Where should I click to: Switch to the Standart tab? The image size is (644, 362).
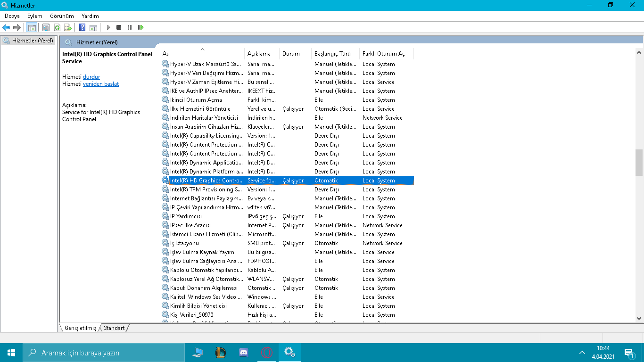pos(114,328)
